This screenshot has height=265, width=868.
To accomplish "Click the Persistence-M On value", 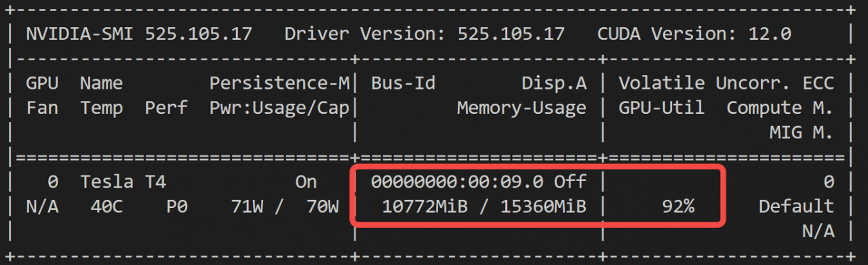I will pos(306,182).
